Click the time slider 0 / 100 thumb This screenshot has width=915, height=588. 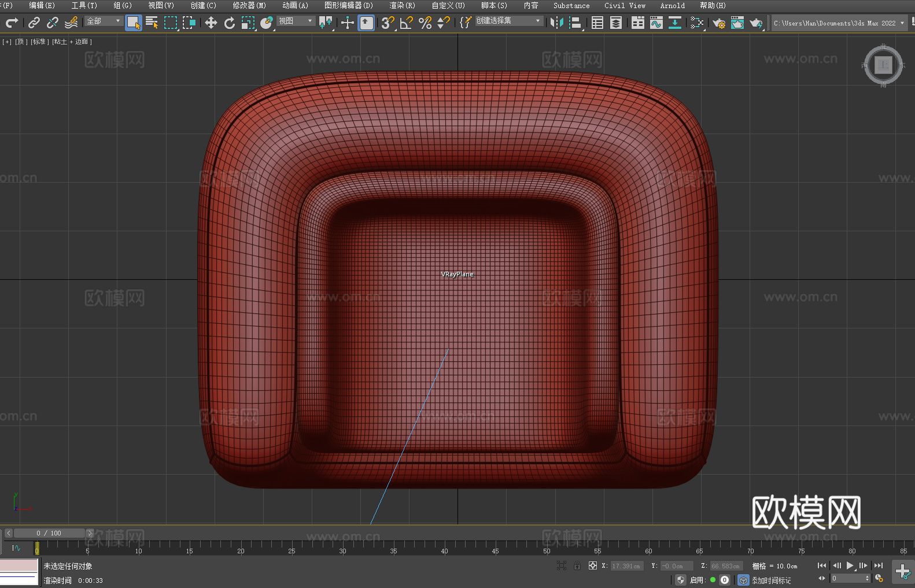49,533
